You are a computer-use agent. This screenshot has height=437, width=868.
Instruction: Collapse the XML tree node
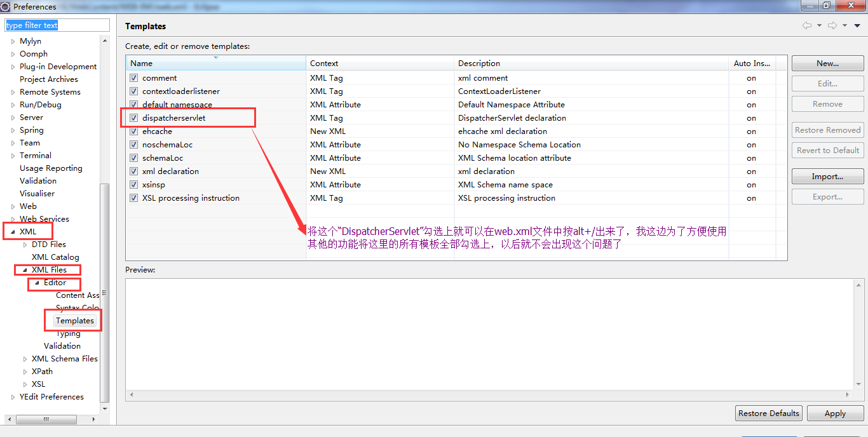[x=13, y=232]
